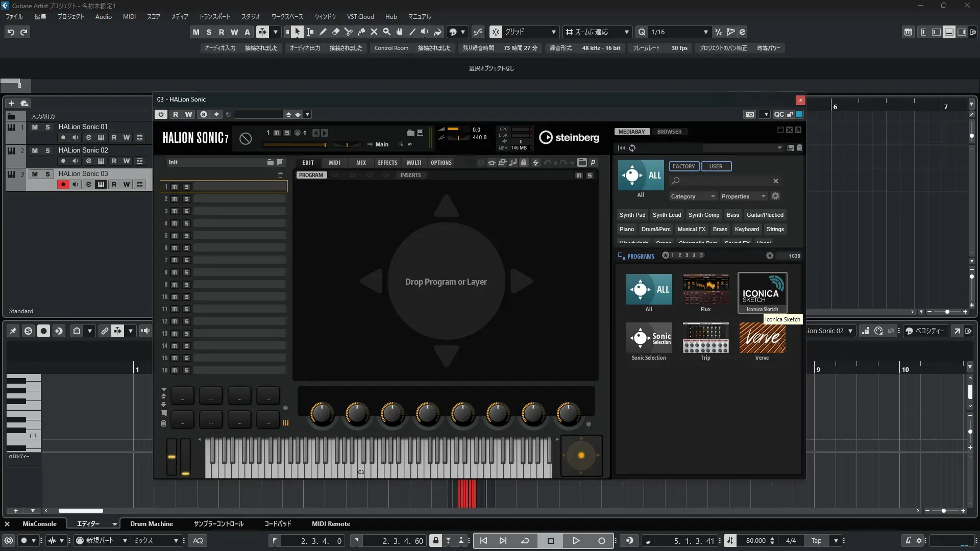
Task: Select the USER filter button
Action: pos(716,166)
